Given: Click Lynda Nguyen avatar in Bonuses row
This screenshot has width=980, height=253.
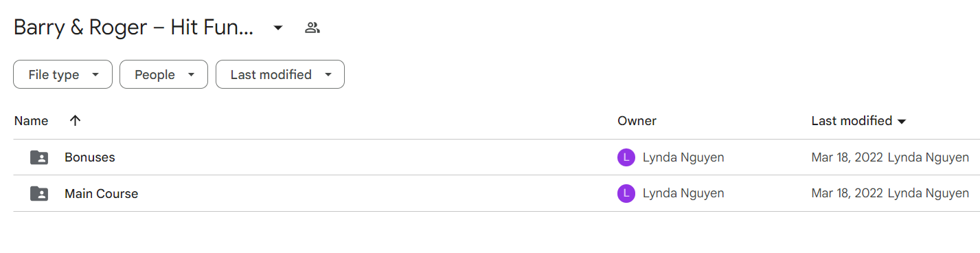Looking at the screenshot, I should [626, 157].
